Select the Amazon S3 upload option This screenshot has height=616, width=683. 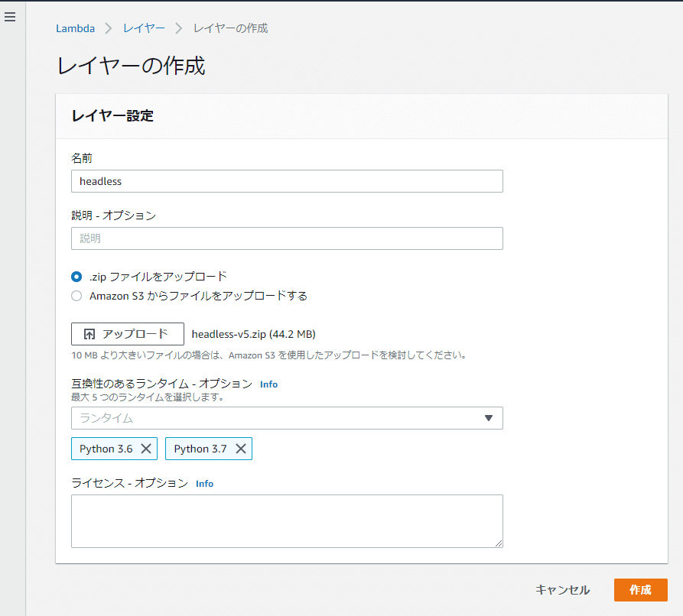tap(76, 296)
